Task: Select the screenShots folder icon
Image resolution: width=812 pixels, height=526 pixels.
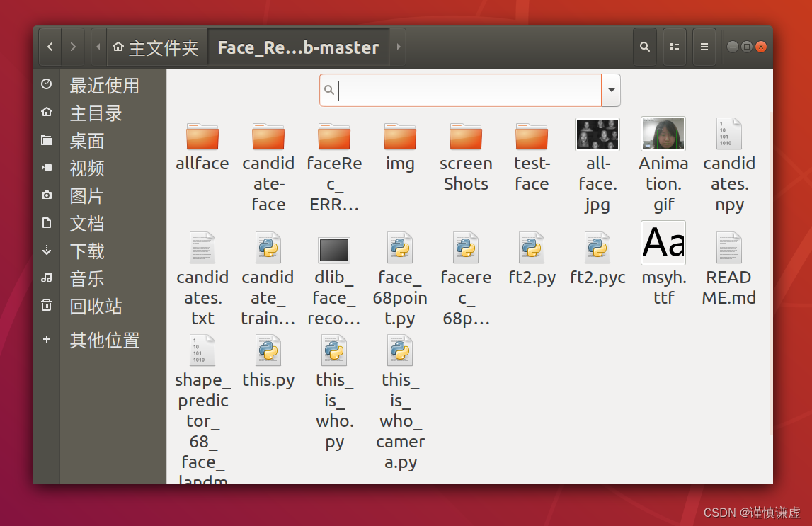Action: pyautogui.click(x=466, y=136)
